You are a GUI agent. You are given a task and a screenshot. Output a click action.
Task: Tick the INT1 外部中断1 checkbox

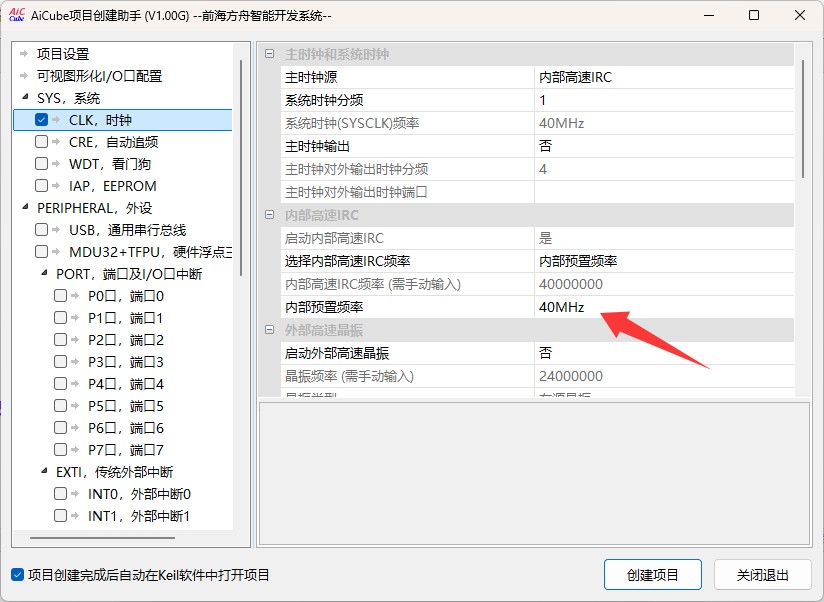(x=60, y=516)
